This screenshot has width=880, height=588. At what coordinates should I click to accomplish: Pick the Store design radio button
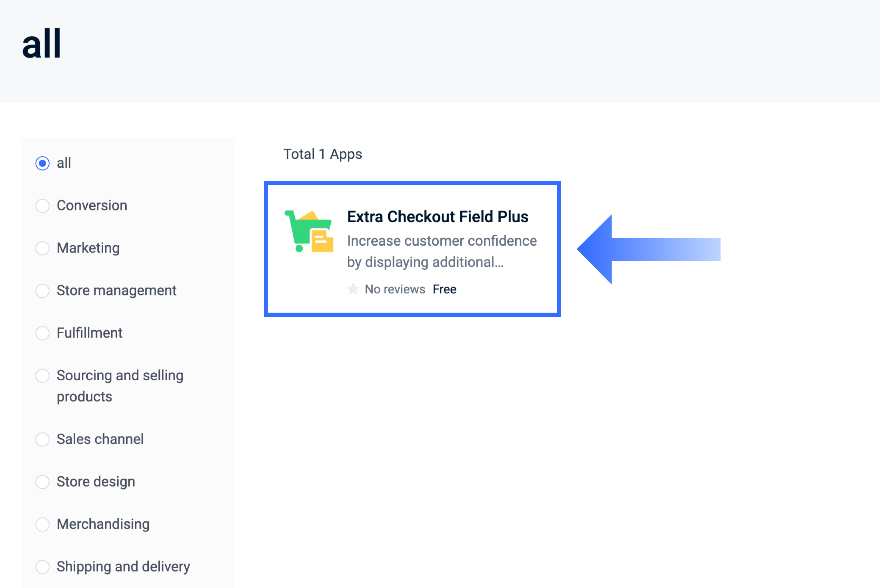42,482
